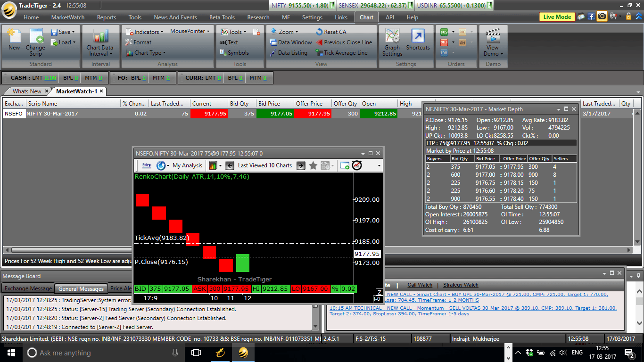Switch to the Whats New tab
Viewport: 644px width, 362px height.
point(27,91)
